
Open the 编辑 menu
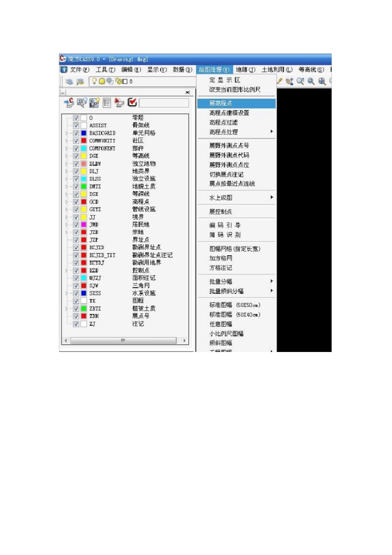(x=131, y=70)
